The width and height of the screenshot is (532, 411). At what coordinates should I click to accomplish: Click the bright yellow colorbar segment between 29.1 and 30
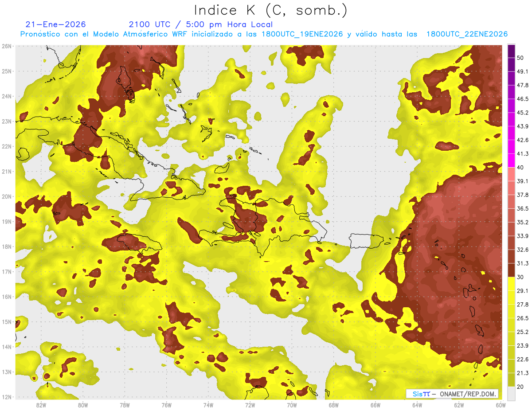(x=511, y=284)
